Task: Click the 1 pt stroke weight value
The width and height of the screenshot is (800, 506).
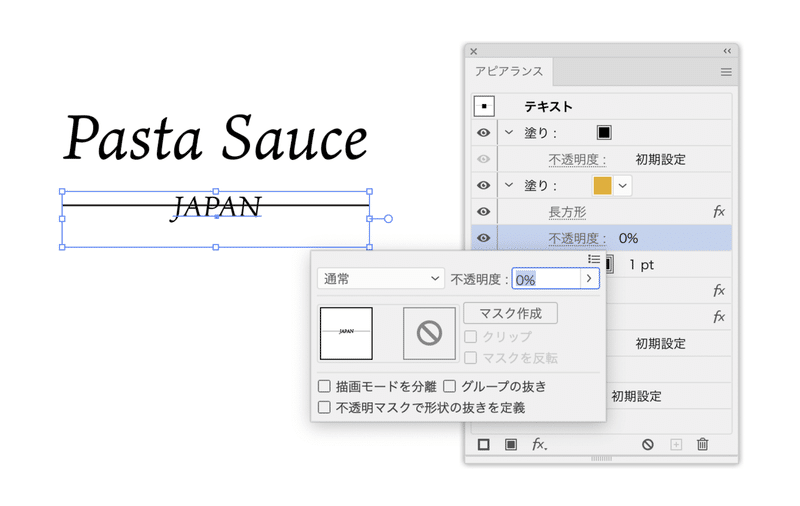Action: point(641,265)
